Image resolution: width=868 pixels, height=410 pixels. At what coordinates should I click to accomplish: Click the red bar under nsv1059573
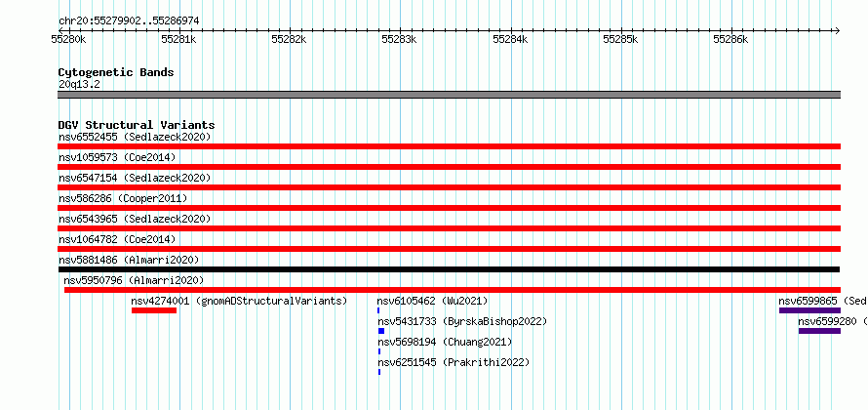tap(449, 167)
